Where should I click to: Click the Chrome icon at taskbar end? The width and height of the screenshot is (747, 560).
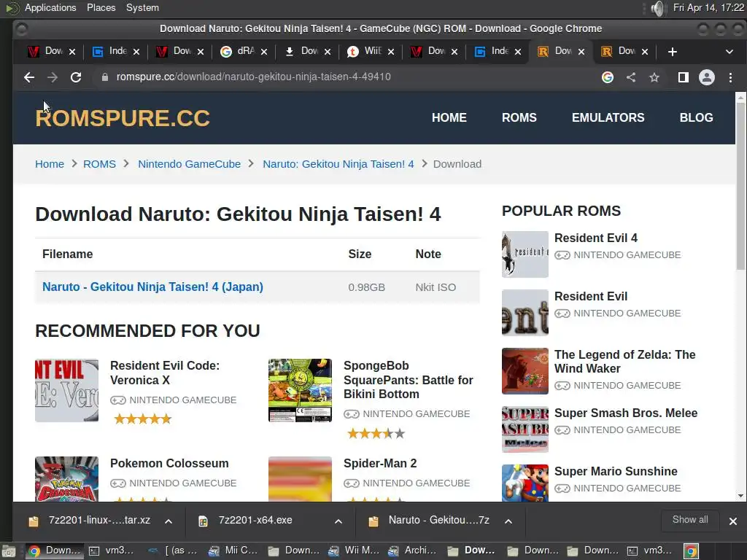[691, 551]
